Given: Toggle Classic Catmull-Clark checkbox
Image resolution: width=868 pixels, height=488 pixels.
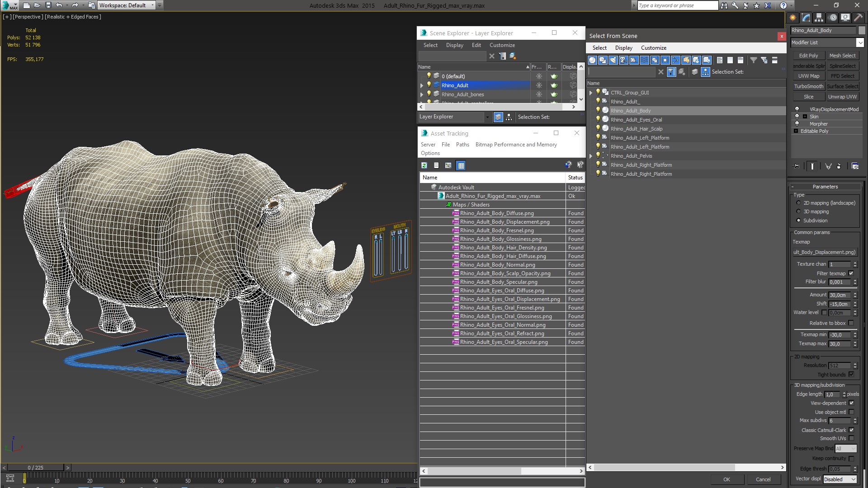Looking at the screenshot, I should 851,430.
